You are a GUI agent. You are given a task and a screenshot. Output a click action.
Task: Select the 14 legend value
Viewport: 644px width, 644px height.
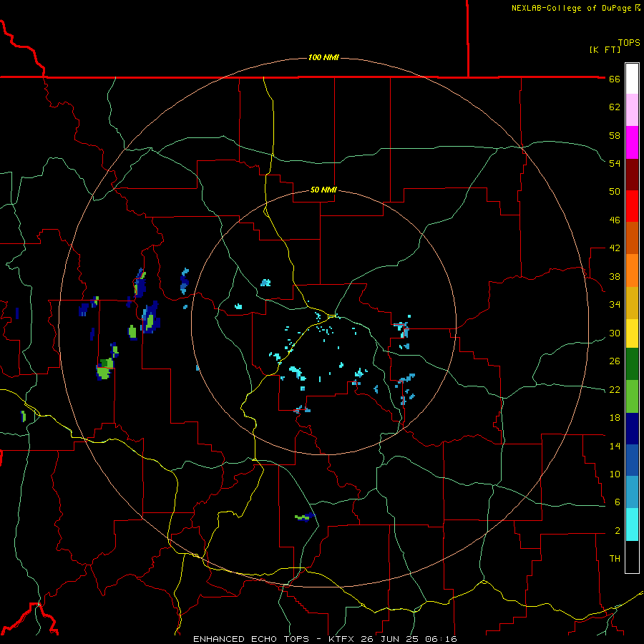[x=615, y=446]
